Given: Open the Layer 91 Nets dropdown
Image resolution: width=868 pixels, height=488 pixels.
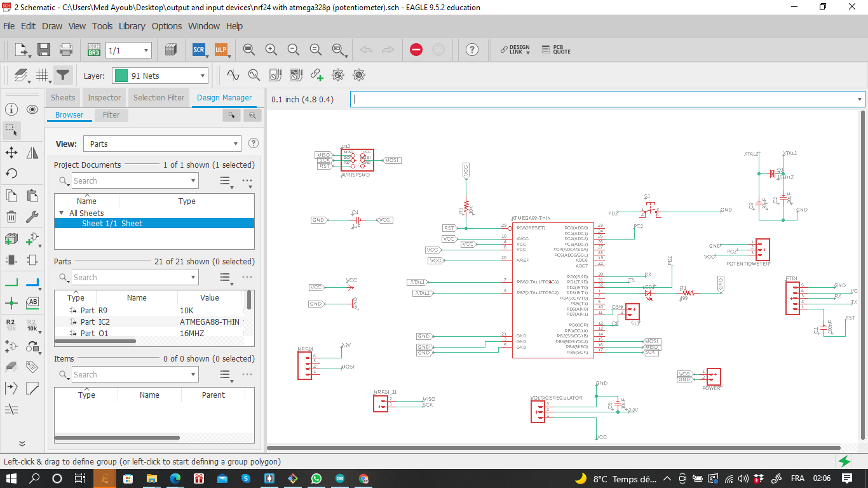Looking at the screenshot, I should 160,76.
